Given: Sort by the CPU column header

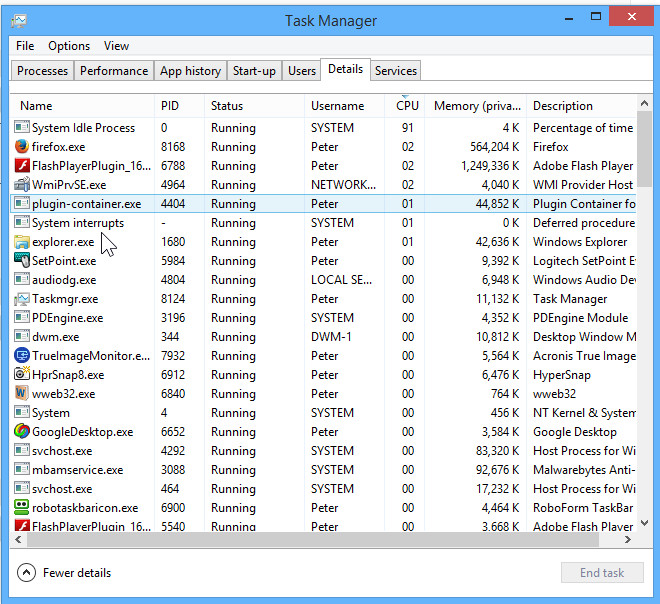Looking at the screenshot, I should [406, 106].
